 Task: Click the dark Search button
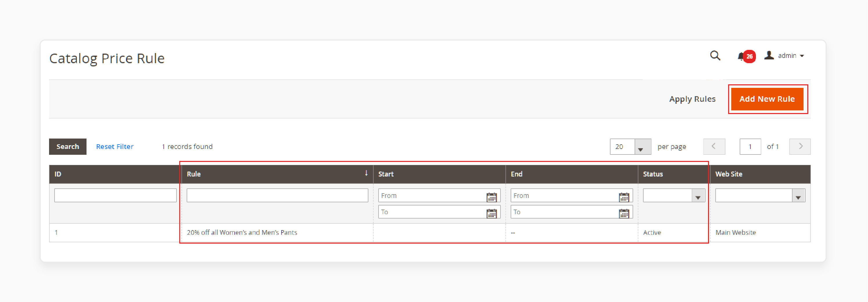tap(68, 147)
